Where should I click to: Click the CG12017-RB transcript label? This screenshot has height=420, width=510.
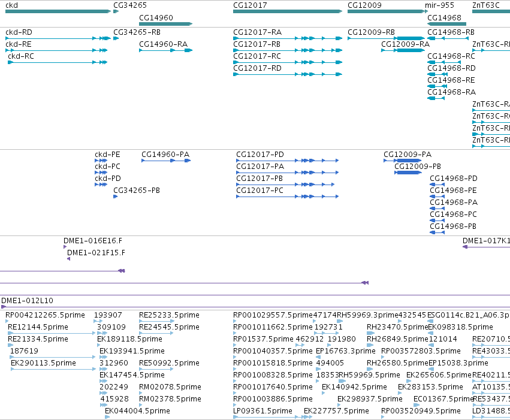256,44
